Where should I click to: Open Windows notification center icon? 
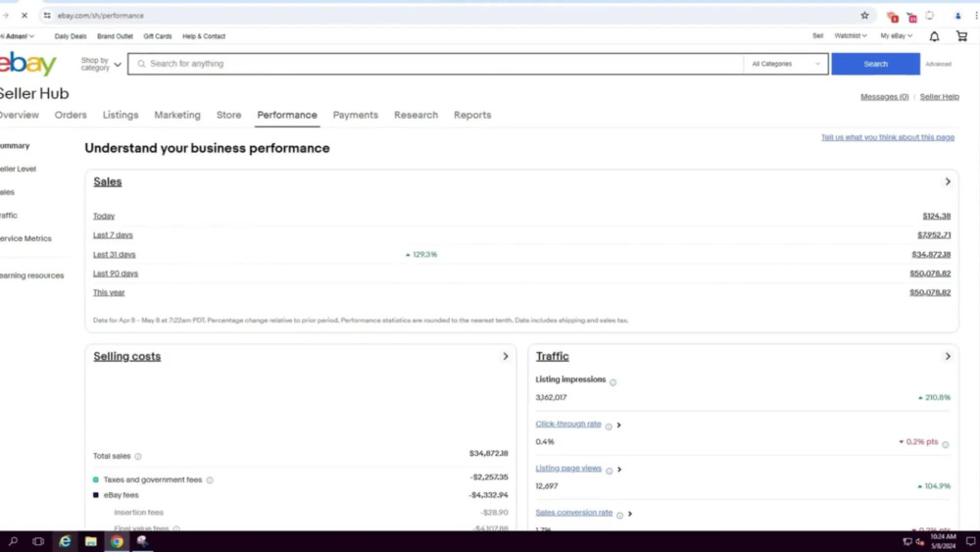point(970,541)
